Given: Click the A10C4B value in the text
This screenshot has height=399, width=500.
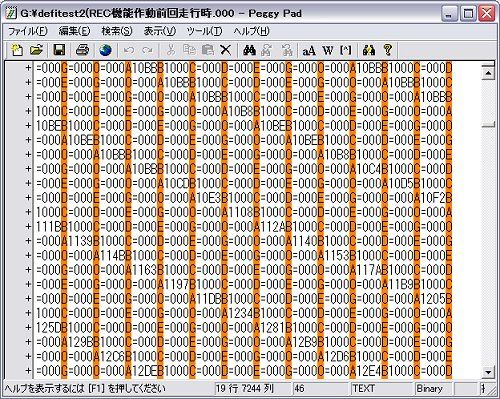Looking at the screenshot, I should point(369,169).
